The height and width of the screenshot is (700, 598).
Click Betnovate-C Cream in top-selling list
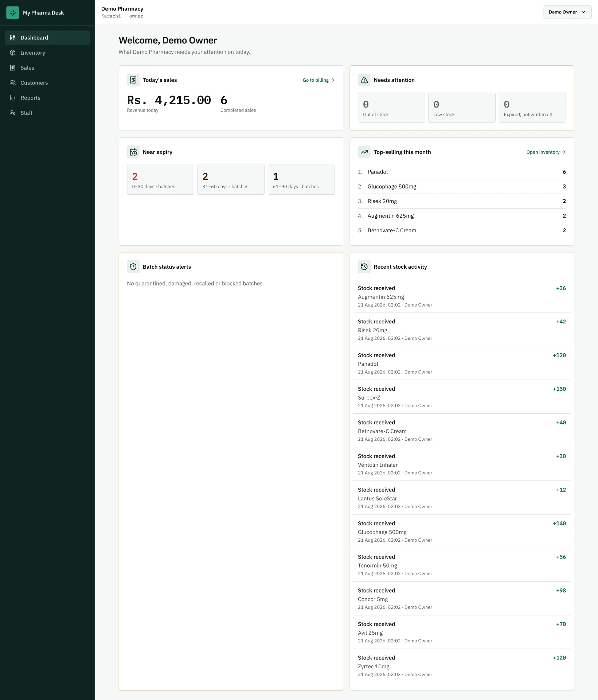click(462, 230)
